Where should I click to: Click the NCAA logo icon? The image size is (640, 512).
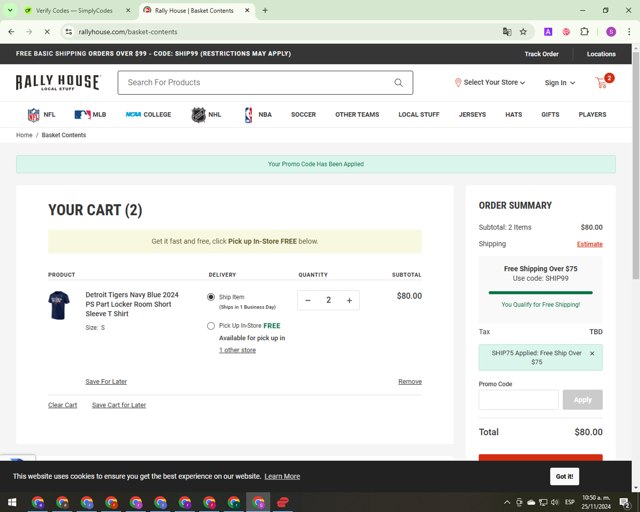(133, 115)
